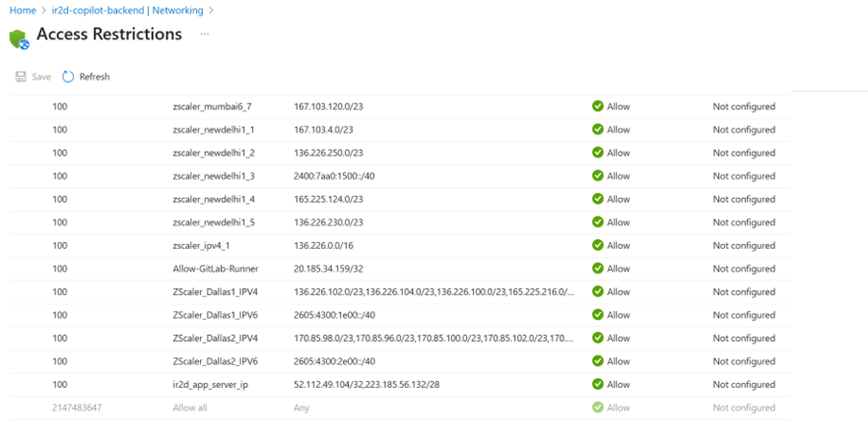Click IP address 20.185.34.159/32
Viewport: 868px width, 435px height.
(329, 269)
